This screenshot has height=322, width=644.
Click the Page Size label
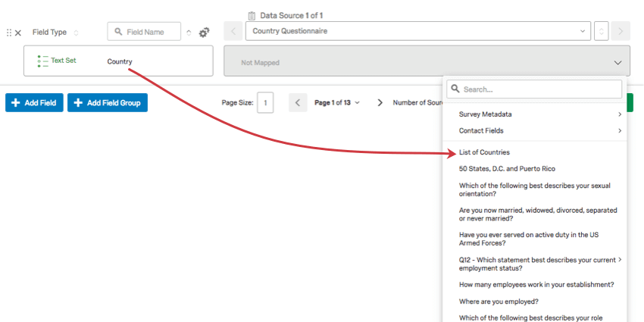[x=237, y=103]
